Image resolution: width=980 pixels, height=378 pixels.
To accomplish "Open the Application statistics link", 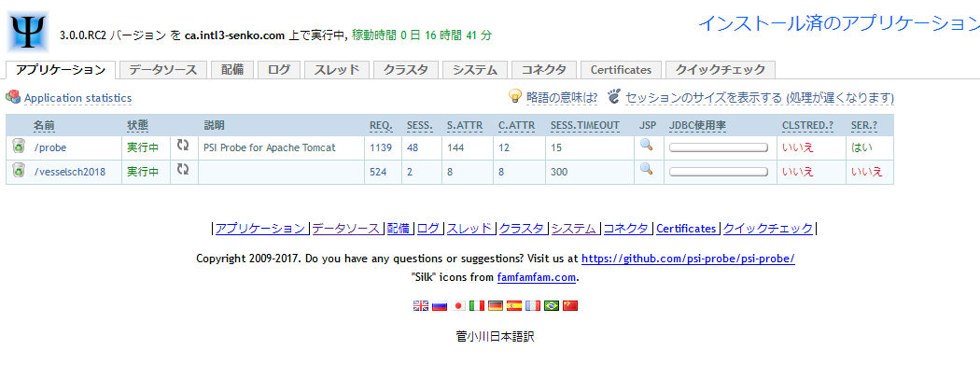I will tap(77, 98).
